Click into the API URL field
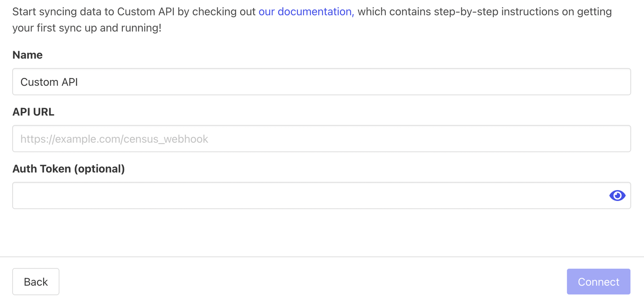This screenshot has height=307, width=644. pyautogui.click(x=321, y=139)
